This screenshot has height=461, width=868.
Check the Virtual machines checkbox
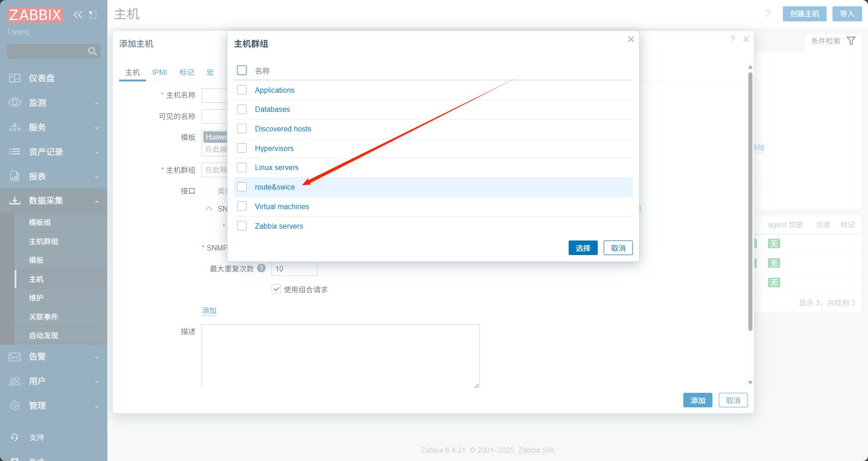(242, 206)
